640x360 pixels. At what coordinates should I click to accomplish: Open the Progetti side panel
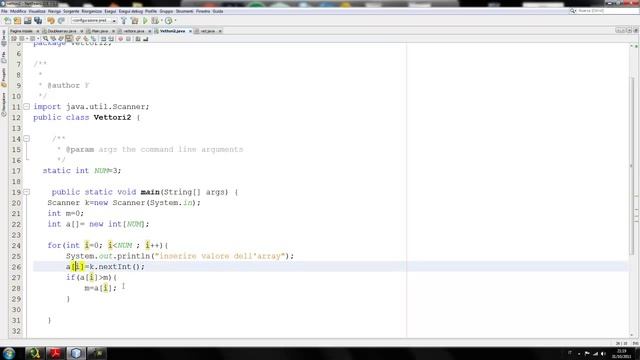click(4, 77)
